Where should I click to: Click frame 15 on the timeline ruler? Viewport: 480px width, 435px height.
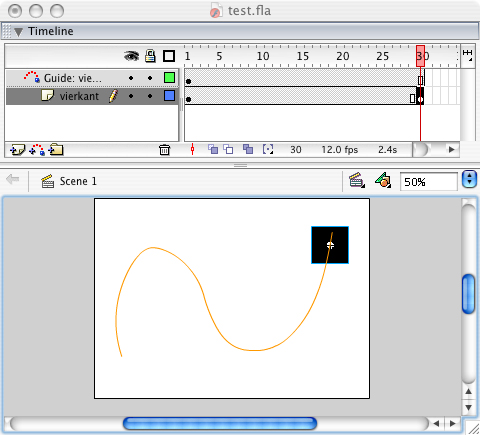pyautogui.click(x=303, y=56)
